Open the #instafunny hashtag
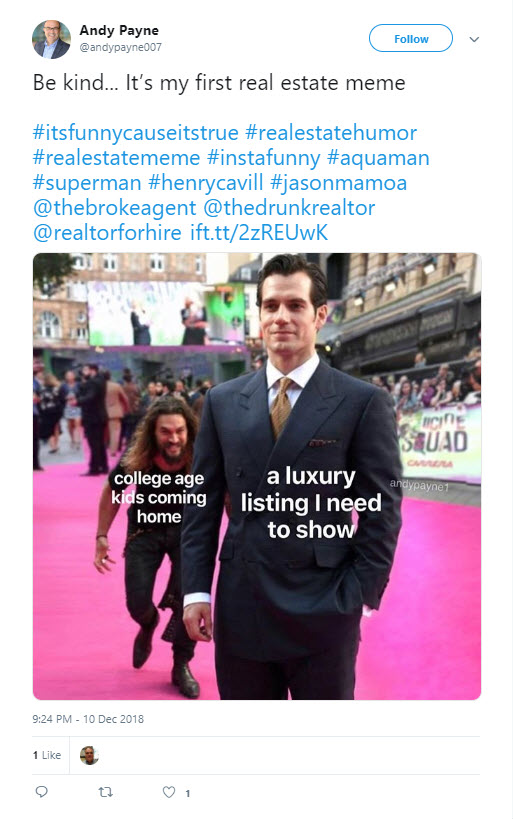The height and width of the screenshot is (819, 513). (264, 158)
